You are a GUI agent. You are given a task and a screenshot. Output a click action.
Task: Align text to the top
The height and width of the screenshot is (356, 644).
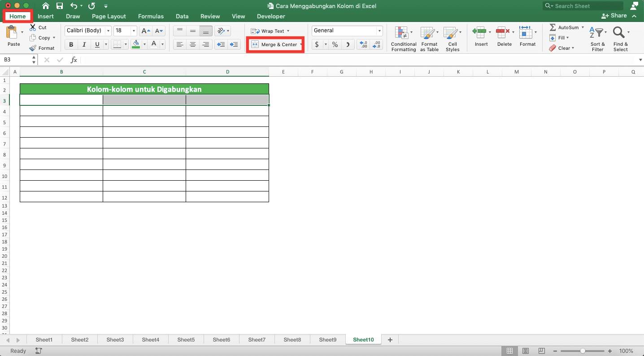point(180,31)
